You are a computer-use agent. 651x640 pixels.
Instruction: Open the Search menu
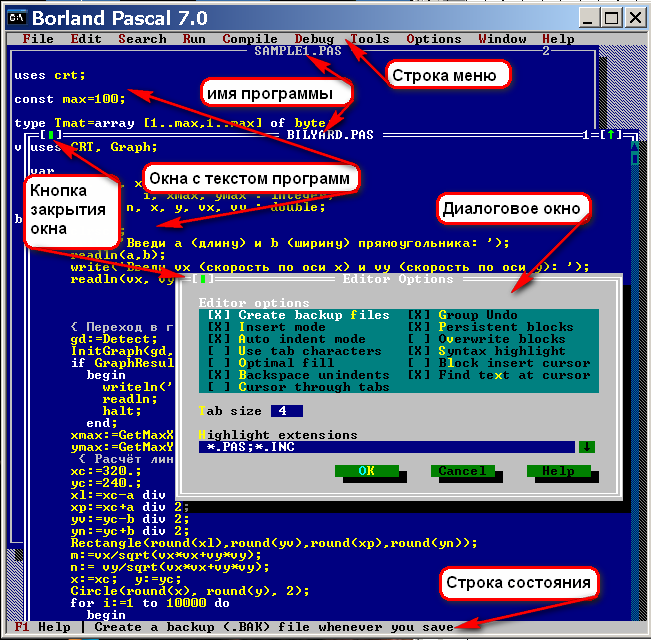pyautogui.click(x=142, y=39)
